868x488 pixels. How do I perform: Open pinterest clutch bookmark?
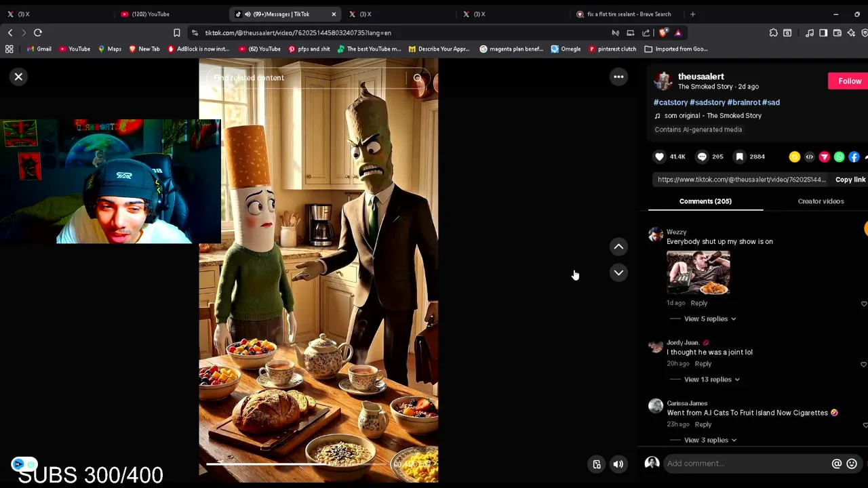612,49
